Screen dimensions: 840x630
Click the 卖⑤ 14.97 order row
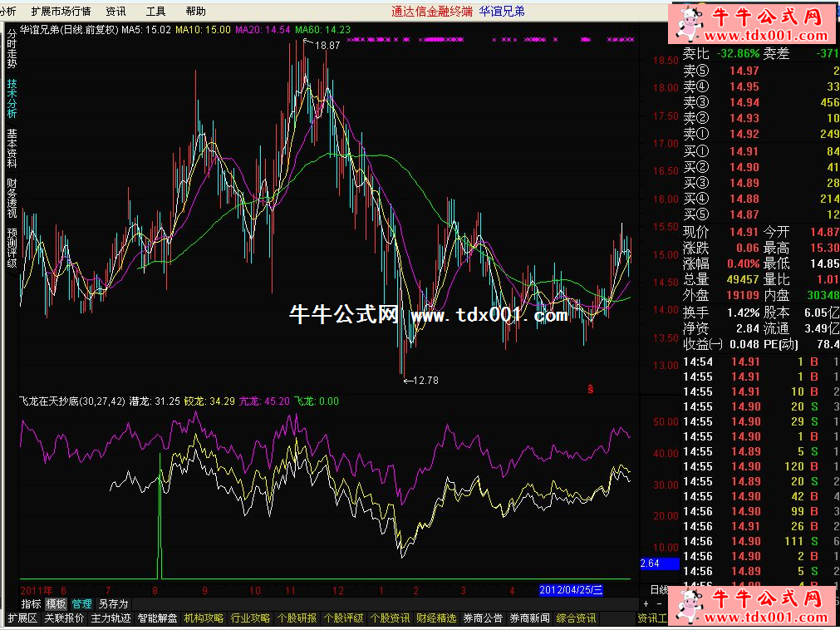[x=761, y=71]
